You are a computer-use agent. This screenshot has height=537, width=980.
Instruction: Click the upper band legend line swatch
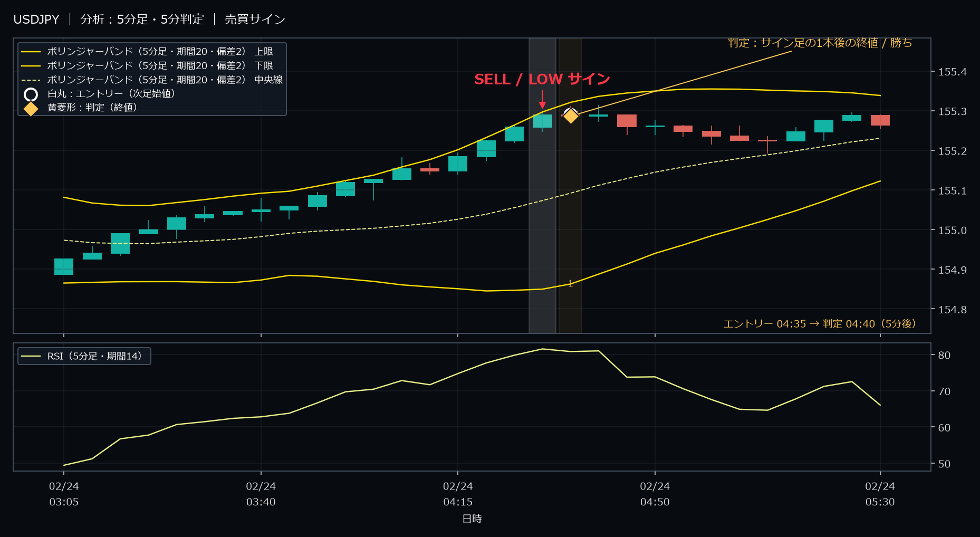[31, 52]
